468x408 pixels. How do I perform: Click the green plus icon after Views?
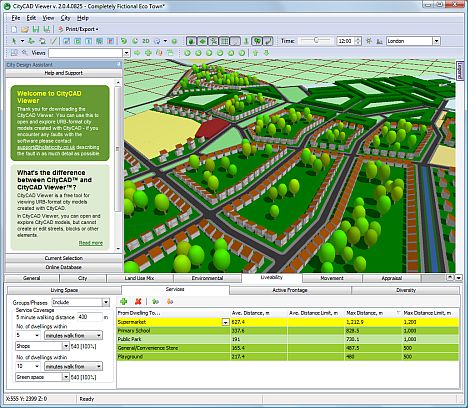[x=148, y=53]
